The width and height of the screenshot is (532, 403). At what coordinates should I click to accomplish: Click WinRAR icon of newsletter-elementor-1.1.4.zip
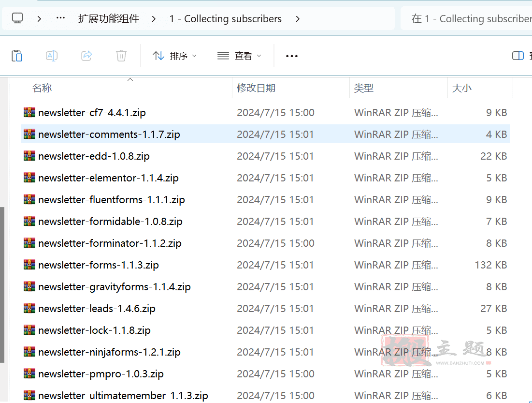click(29, 178)
